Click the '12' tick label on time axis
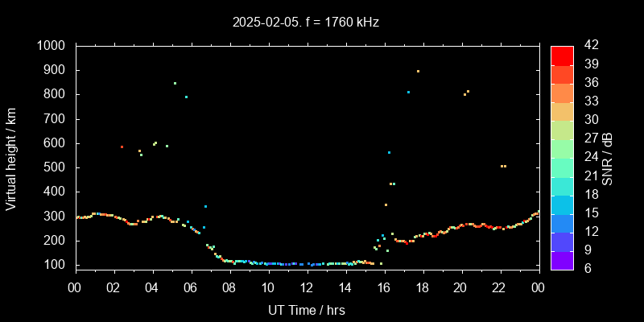The image size is (644, 322). 307,287
